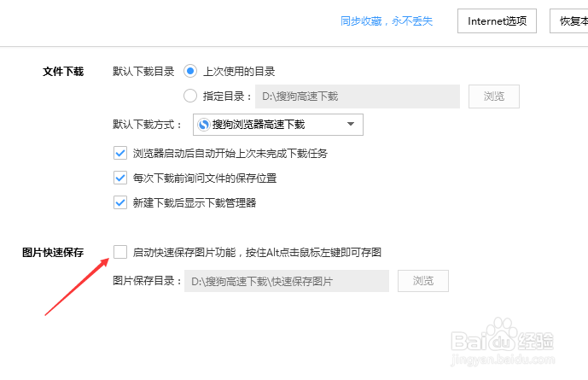Uncheck 新建下载后显示下载管理器
This screenshot has height=380, width=588.
tap(120, 203)
